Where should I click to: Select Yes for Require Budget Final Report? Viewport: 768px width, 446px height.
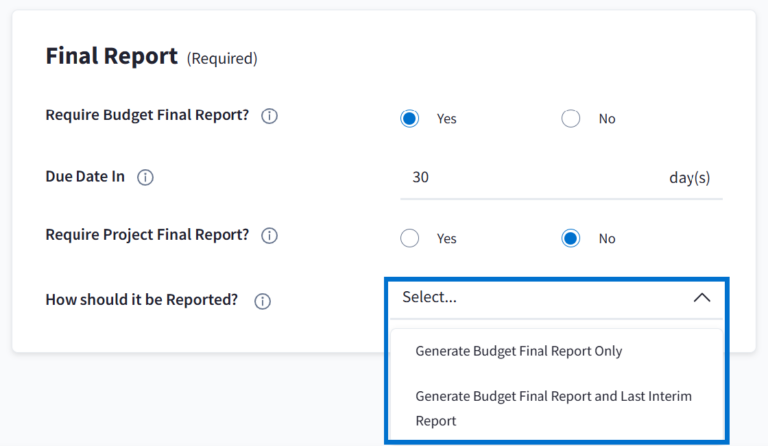pos(409,118)
